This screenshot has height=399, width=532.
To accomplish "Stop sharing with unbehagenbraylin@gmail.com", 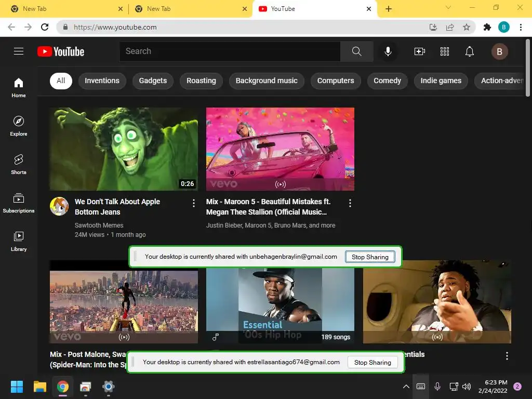I will [x=370, y=257].
